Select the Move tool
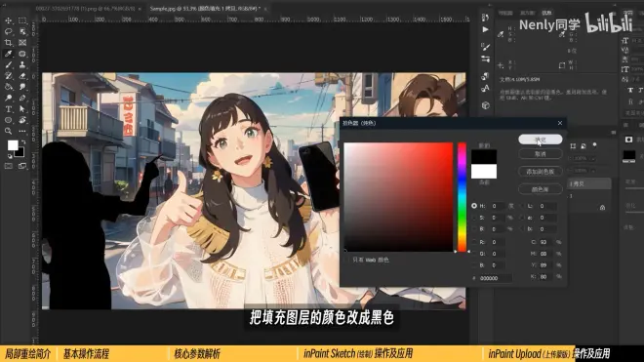644x362 pixels. pyautogui.click(x=8, y=20)
